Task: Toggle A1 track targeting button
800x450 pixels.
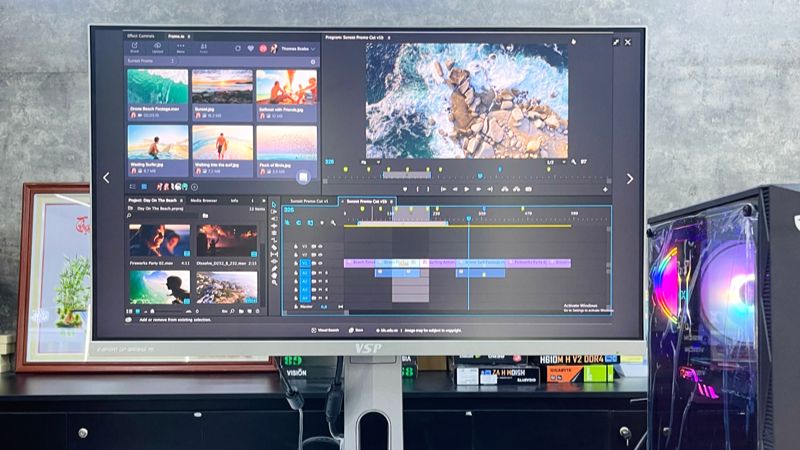Action: [x=305, y=273]
